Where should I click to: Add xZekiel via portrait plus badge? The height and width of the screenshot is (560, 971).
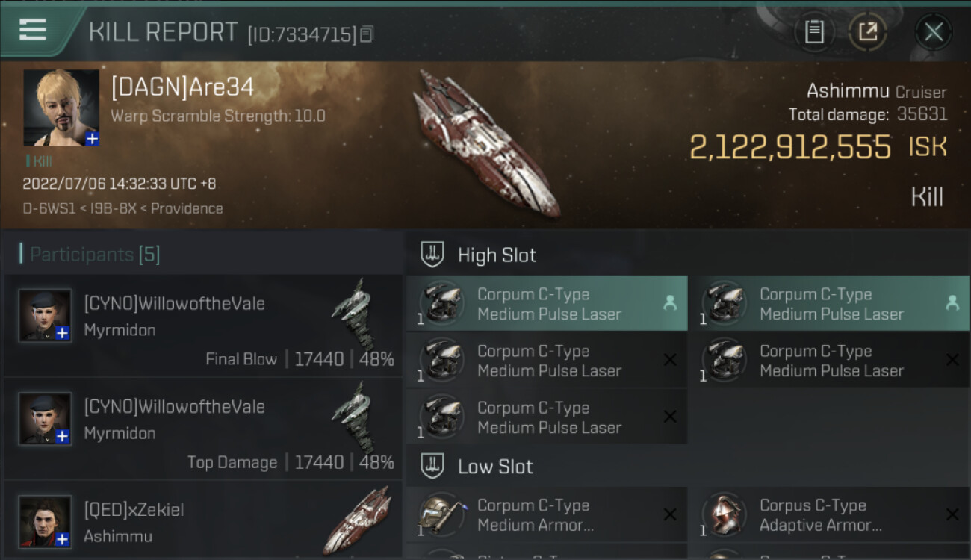(63, 539)
